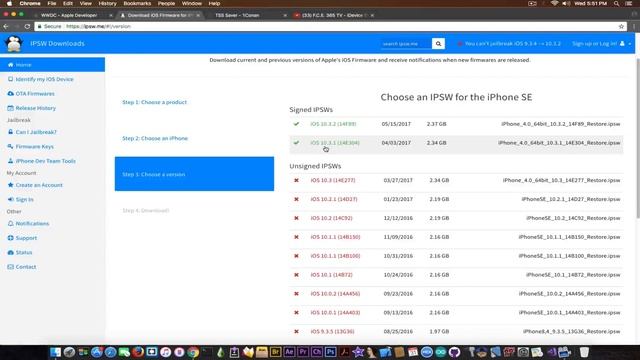The height and width of the screenshot is (360, 640).
Task: Bookmark page with star icon
Action: 621,26
